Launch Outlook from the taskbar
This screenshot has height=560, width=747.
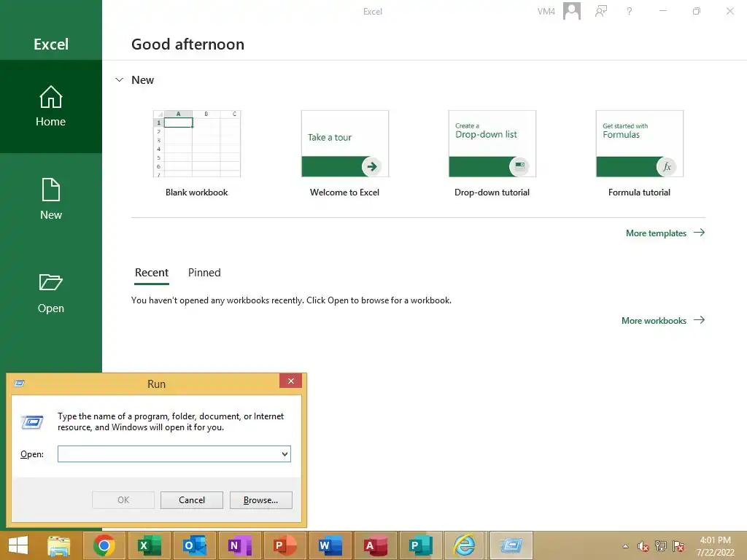click(x=194, y=545)
